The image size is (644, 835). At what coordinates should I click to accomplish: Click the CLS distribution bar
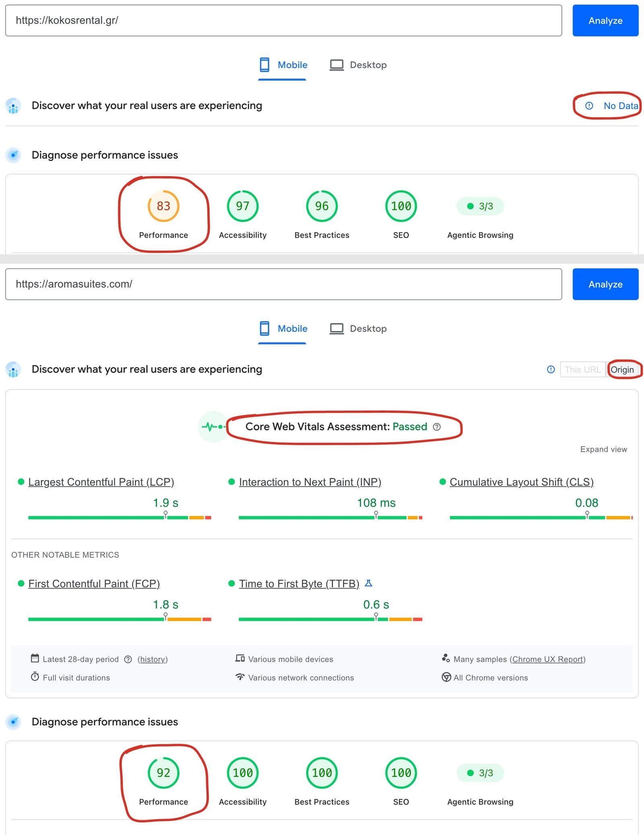click(541, 517)
